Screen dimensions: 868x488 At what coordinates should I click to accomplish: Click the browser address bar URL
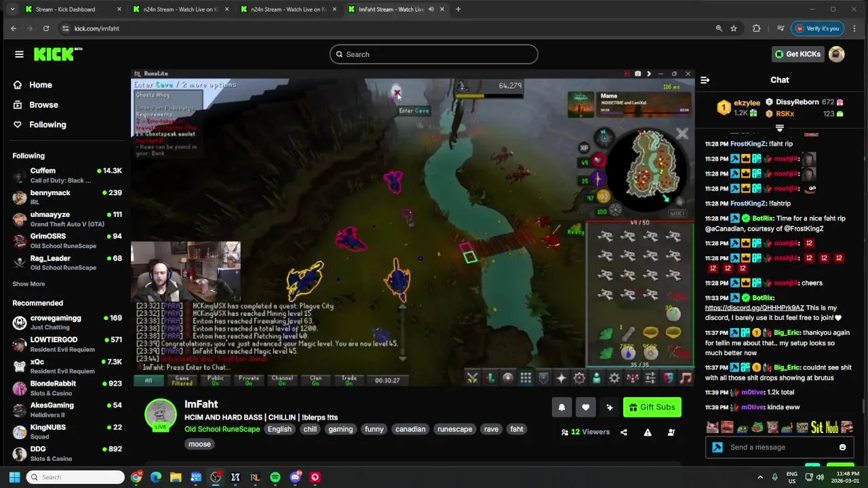click(x=96, y=28)
